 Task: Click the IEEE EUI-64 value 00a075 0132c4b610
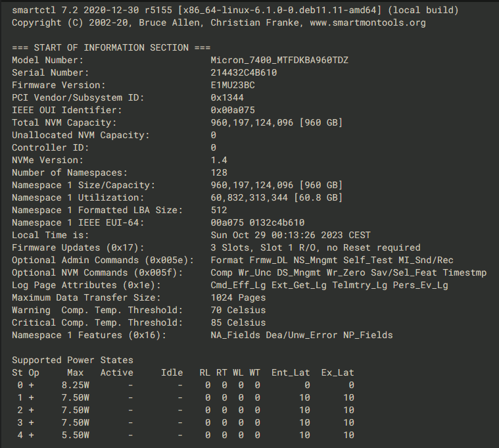click(x=258, y=222)
